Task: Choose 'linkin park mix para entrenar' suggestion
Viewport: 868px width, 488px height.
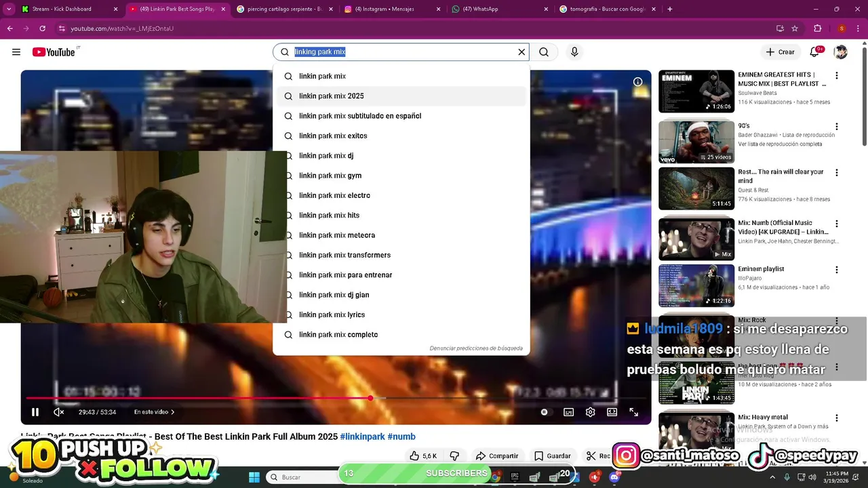Action: (x=401, y=275)
